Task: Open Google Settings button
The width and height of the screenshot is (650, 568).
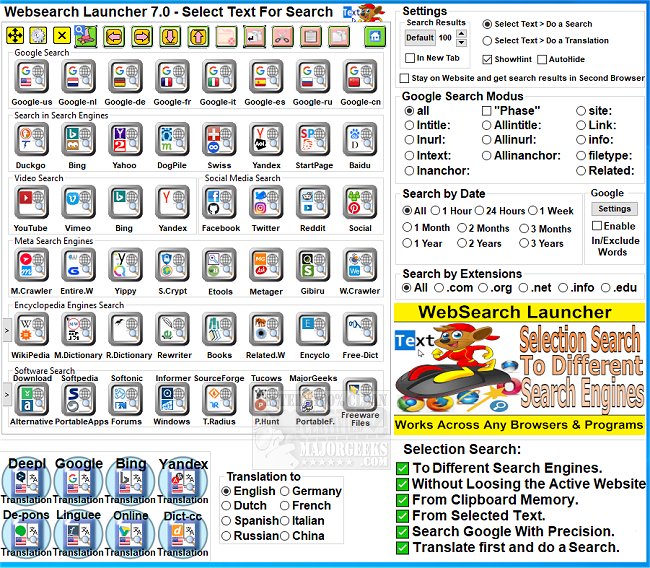Action: click(x=614, y=209)
